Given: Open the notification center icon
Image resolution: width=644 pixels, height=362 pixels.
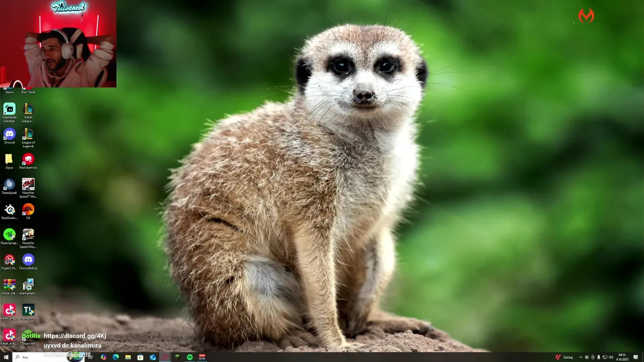Looking at the screenshot, I should 636,357.
